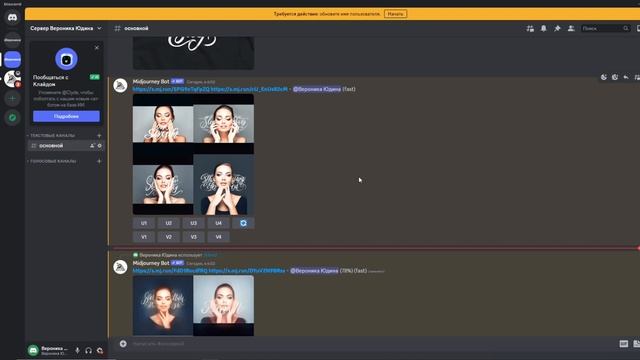
Task: Click the 'Подробнее' button
Action: [66, 116]
